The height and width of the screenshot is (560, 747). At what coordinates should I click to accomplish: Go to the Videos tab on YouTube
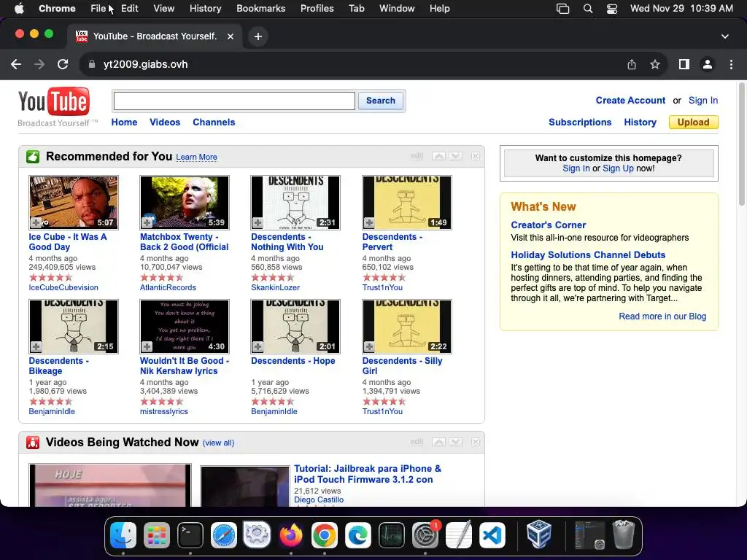(165, 122)
